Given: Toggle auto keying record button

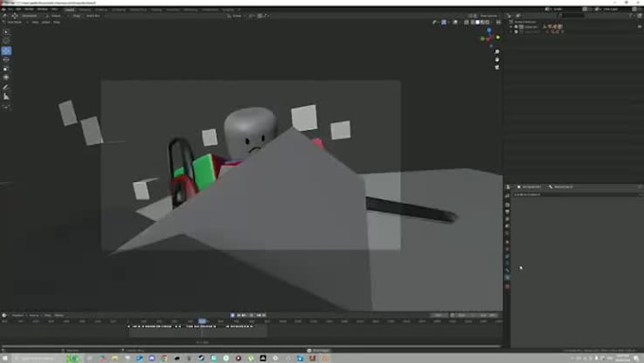Looking at the screenshot, I should coord(232,315).
